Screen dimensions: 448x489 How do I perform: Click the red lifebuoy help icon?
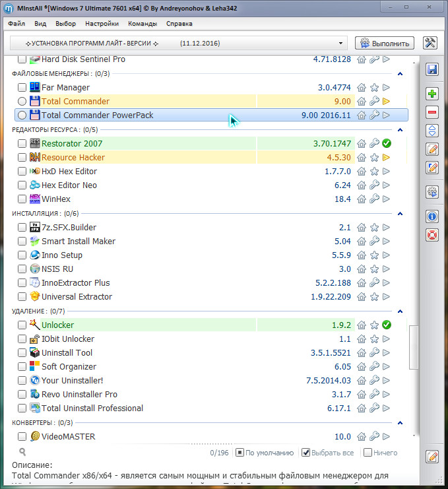[432, 235]
